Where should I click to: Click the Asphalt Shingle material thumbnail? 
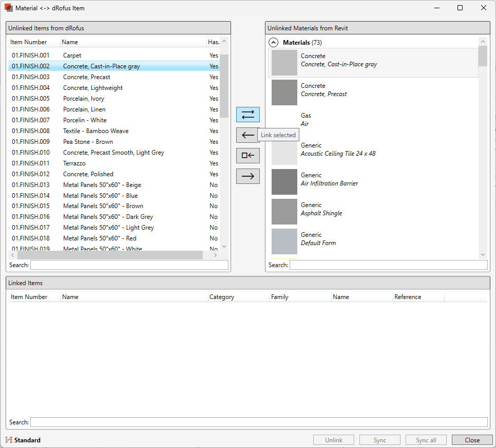click(284, 212)
